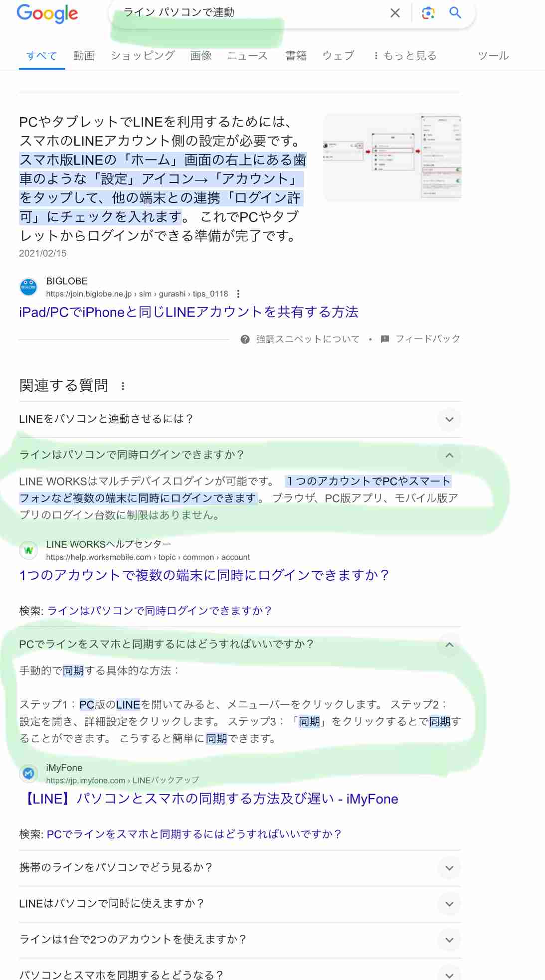Image resolution: width=545 pixels, height=980 pixels.
Task: Open iPad/PCでiPhoneと同じLINEアカウント link
Action: [x=188, y=312]
